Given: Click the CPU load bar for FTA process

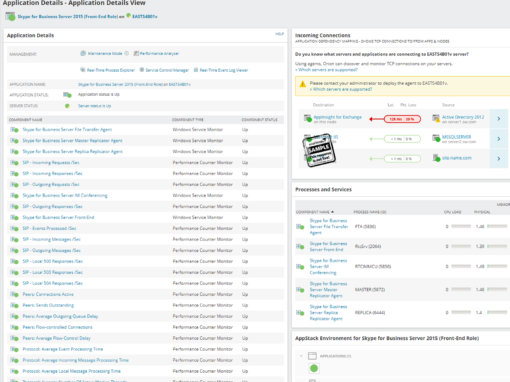Looking at the screenshot, I should [x=461, y=227].
